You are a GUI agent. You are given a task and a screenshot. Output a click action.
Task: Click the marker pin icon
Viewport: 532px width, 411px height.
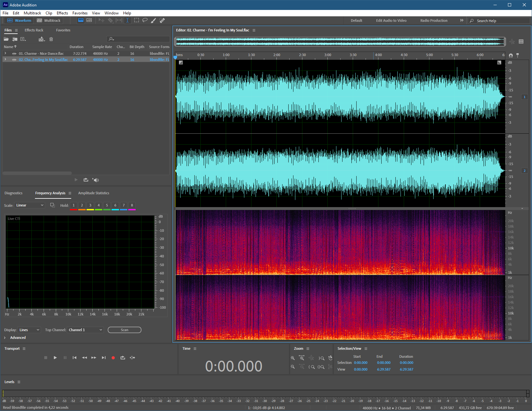pyautogui.click(x=518, y=55)
